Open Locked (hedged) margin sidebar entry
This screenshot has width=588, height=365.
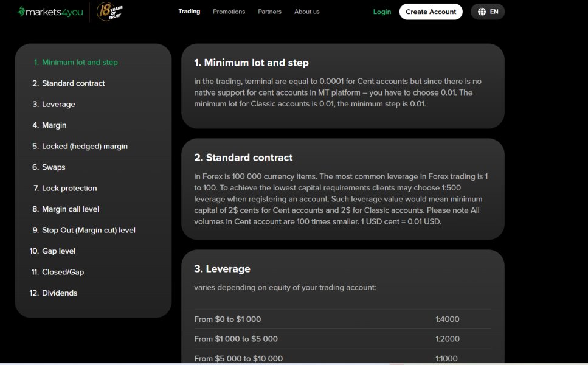point(85,147)
